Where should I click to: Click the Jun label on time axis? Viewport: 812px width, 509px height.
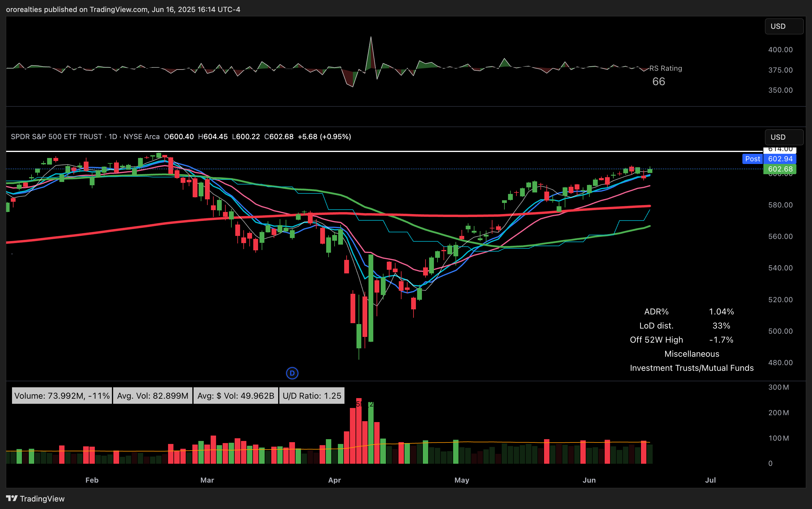coord(589,480)
